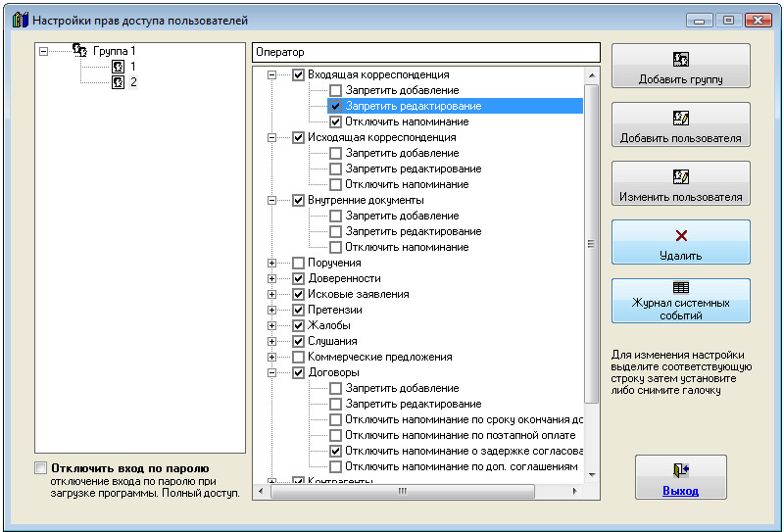The height and width of the screenshot is (532, 783).
Task: Uncheck the Слушания checkbox
Action: tap(299, 341)
